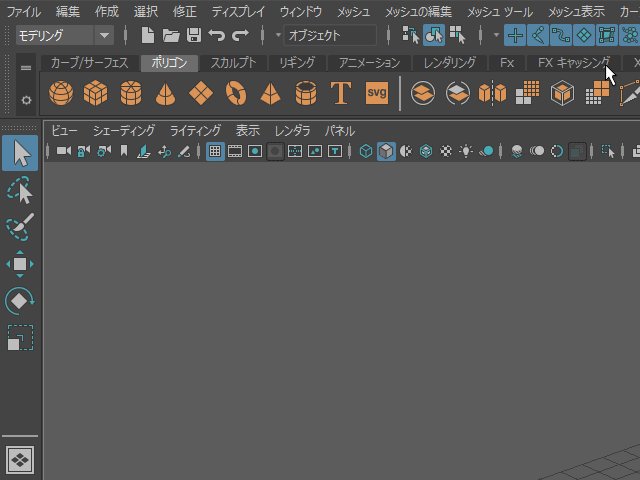Create a polygon cube from the shelf
The height and width of the screenshot is (480, 640).
[96, 93]
